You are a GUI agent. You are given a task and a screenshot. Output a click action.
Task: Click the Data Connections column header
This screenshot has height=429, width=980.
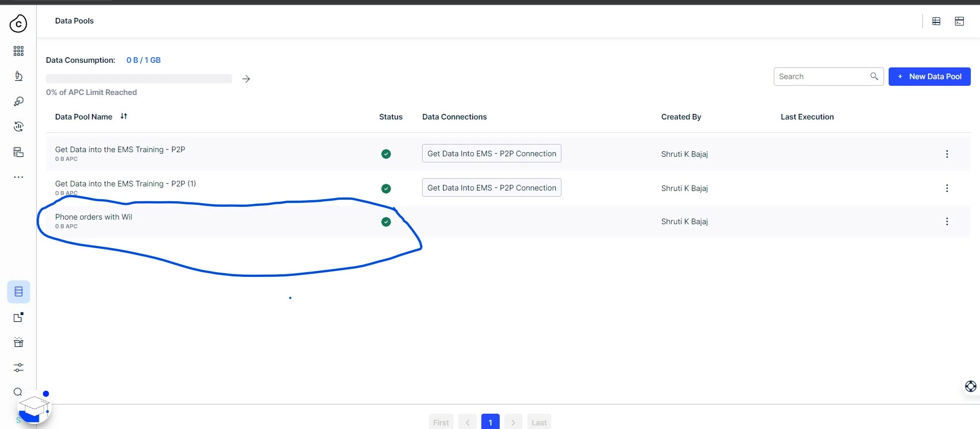(x=454, y=117)
